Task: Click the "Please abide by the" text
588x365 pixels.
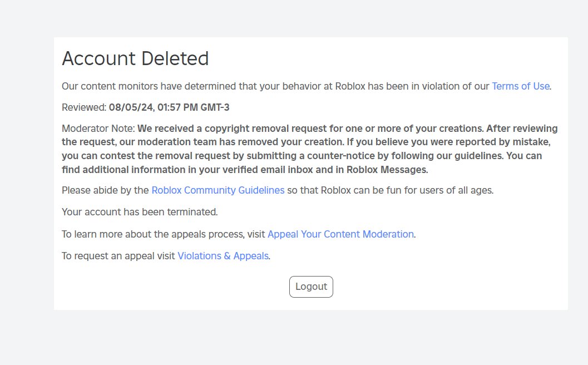Action: coord(106,190)
